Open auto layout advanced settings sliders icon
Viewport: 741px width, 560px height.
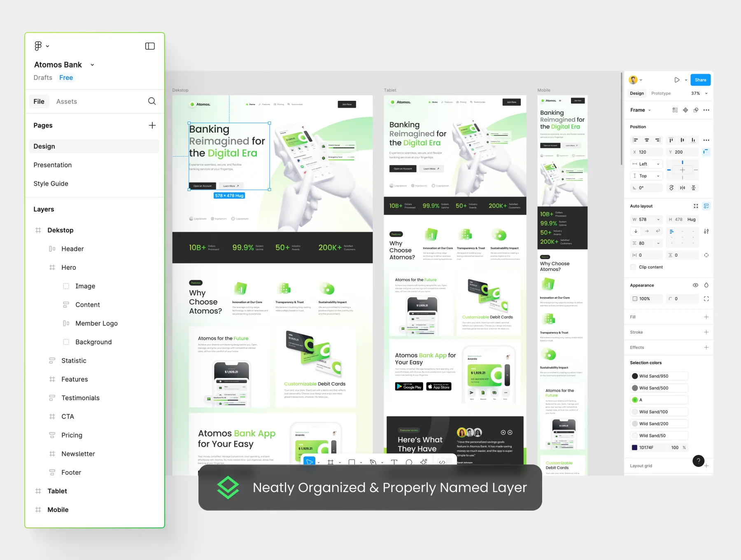point(706,231)
